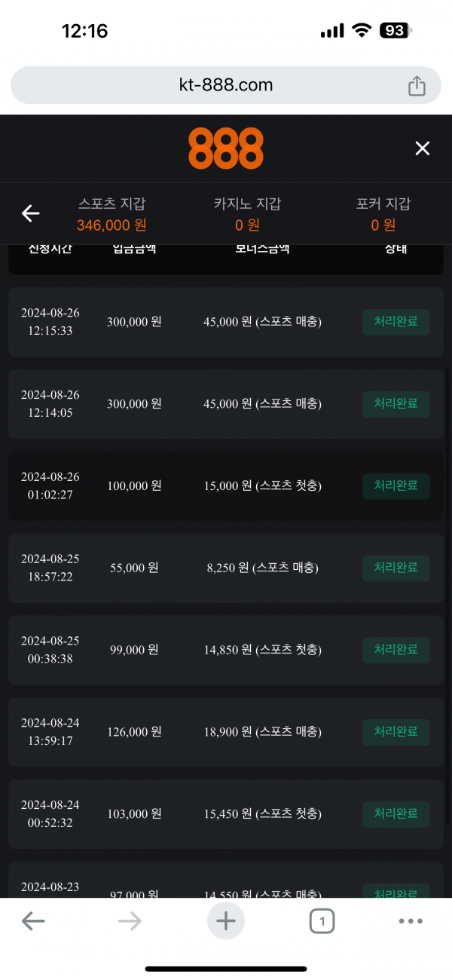Tap the browser forward arrow
Screen dimensions: 452x980
(130, 920)
